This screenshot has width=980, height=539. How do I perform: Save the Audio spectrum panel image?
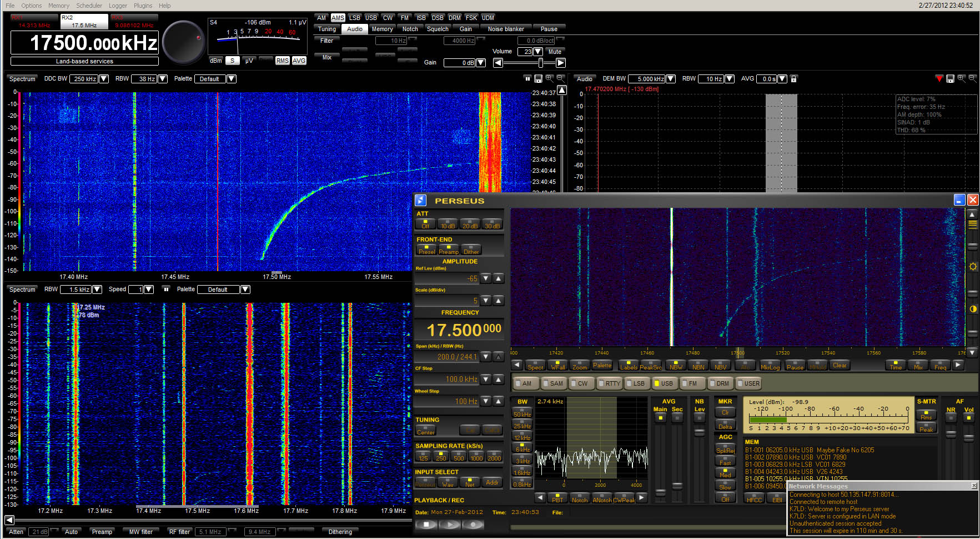(x=950, y=78)
